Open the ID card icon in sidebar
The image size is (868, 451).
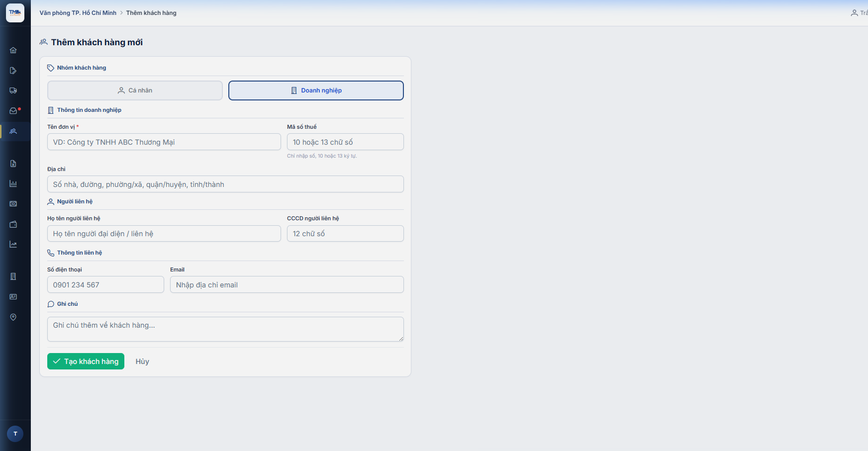13,297
